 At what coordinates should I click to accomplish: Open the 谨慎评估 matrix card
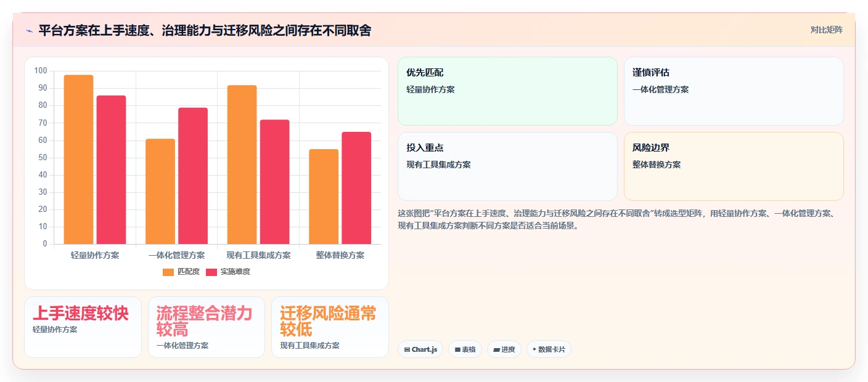click(734, 91)
